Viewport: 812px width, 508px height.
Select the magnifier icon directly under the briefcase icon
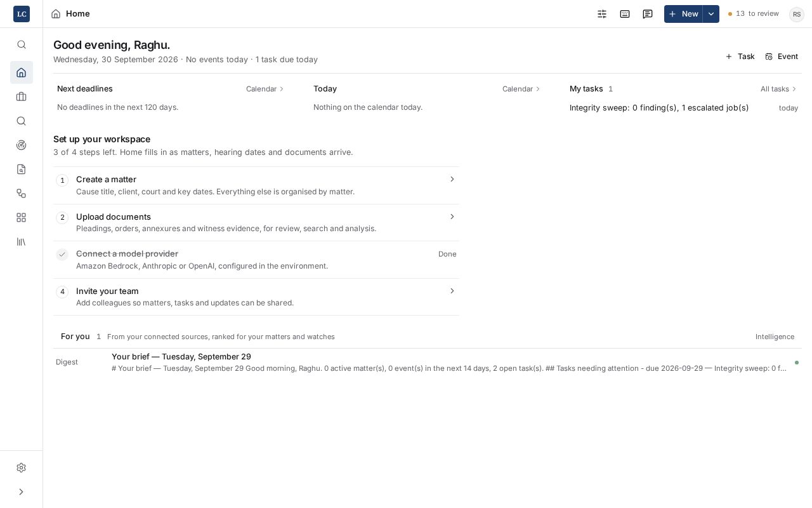(22, 121)
